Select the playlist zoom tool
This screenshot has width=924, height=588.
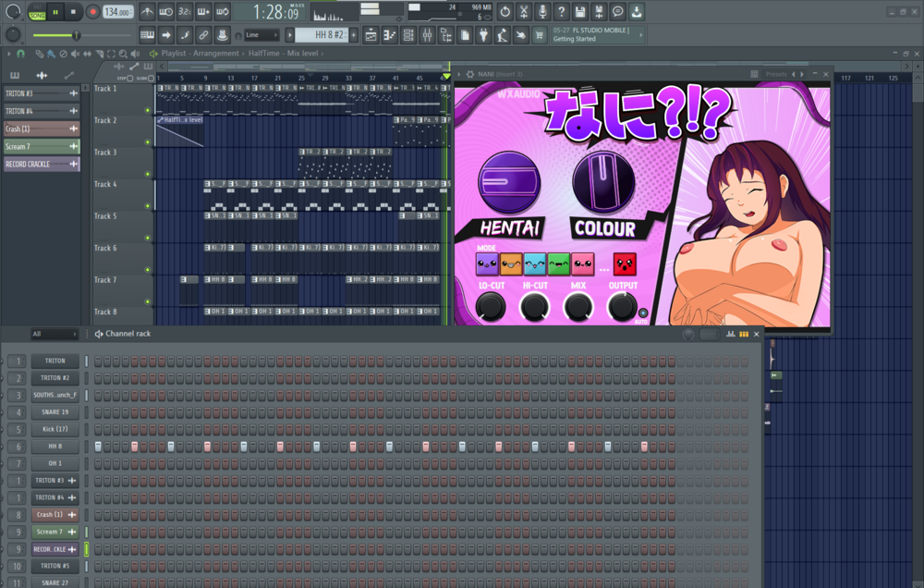coord(123,54)
